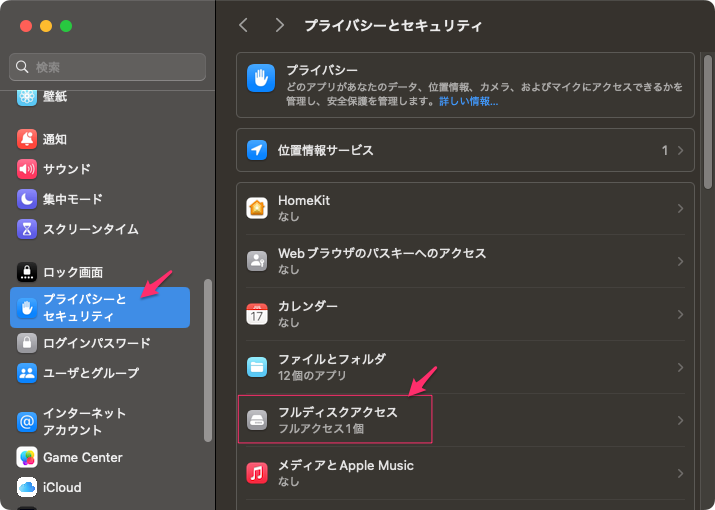Expand the Webブラウザのパスキーへのアクセス row chevron
This screenshot has width=715, height=510.
680,261
